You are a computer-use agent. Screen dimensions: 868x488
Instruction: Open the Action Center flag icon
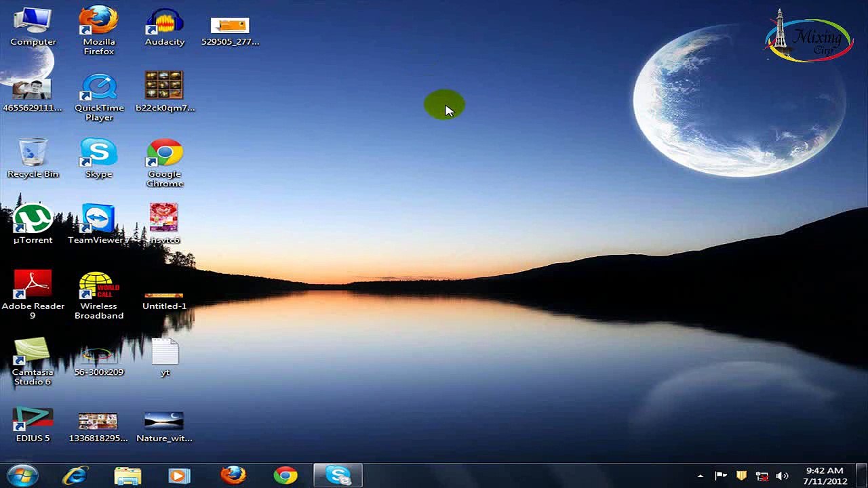pos(721,476)
